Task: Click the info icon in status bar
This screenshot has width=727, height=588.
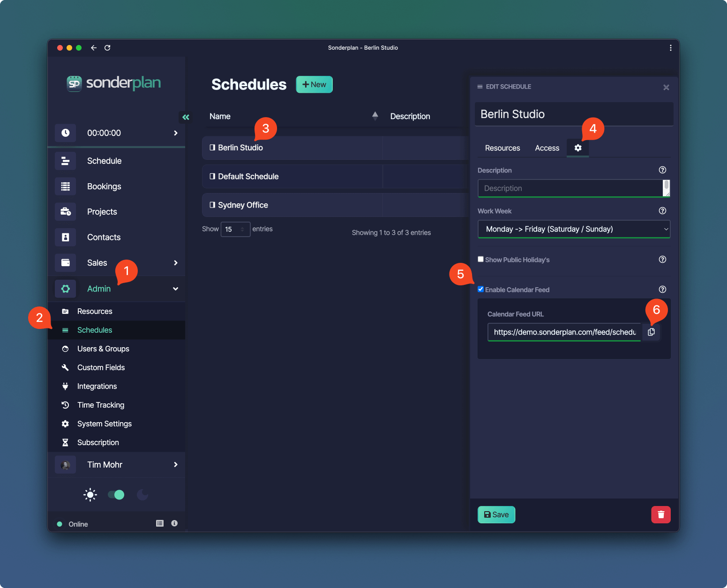Action: pos(174,523)
